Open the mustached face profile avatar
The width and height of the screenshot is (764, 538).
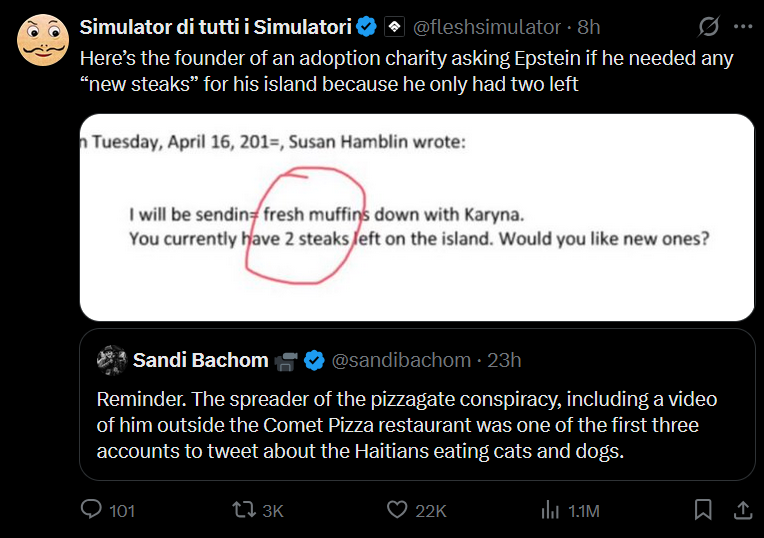coord(42,42)
